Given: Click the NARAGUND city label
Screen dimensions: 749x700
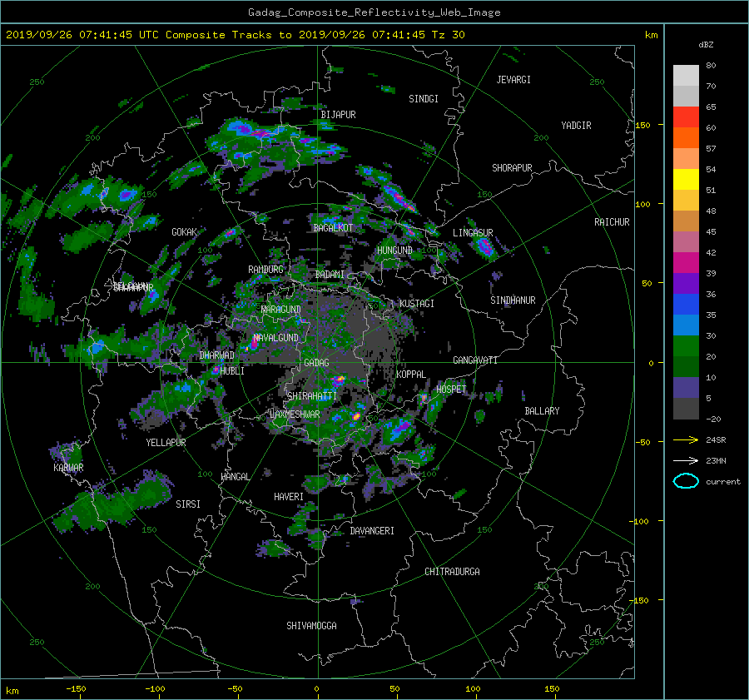Looking at the screenshot, I should [x=281, y=309].
